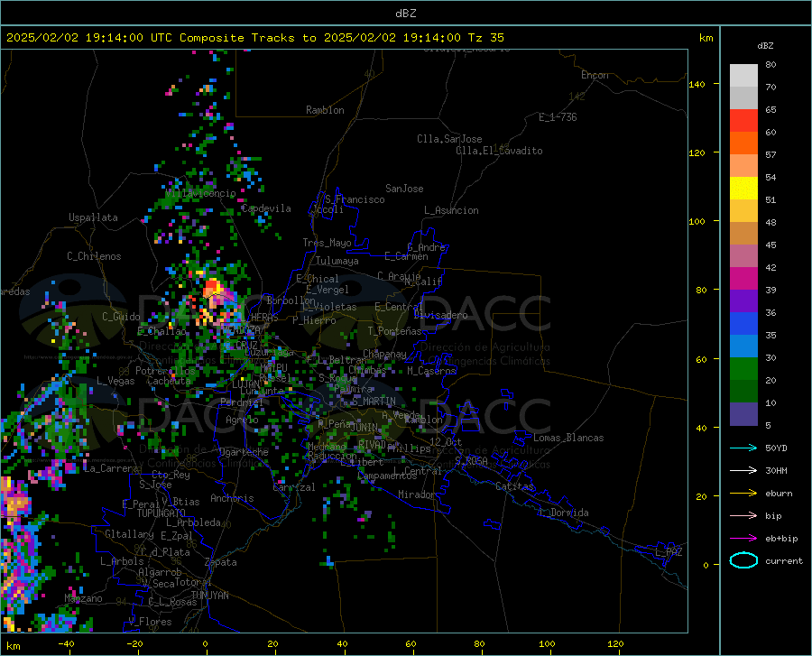Click the Tres_Mayo place label
The width and height of the screenshot is (812, 656).
pyautogui.click(x=327, y=243)
